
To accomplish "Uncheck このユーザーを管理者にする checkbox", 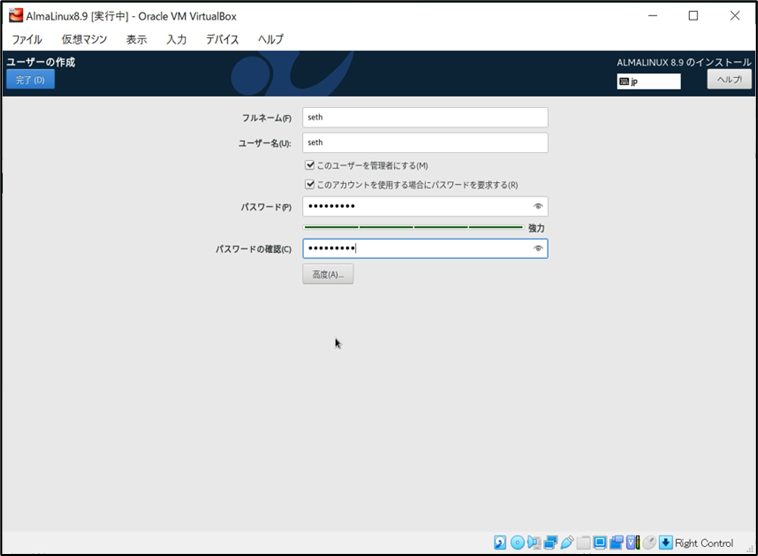I will [x=310, y=165].
